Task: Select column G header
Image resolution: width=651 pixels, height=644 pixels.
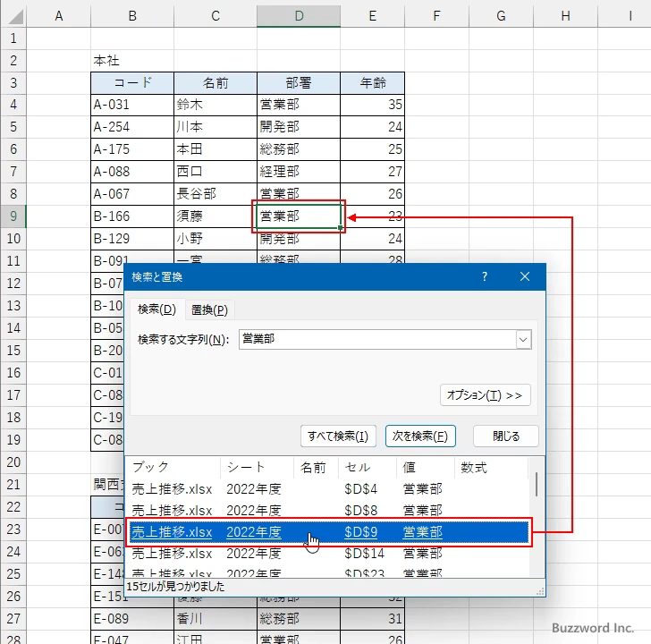Action: [501, 16]
